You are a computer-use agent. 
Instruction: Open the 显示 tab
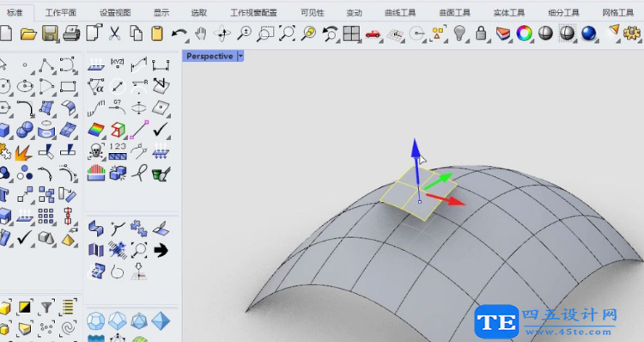point(161,13)
